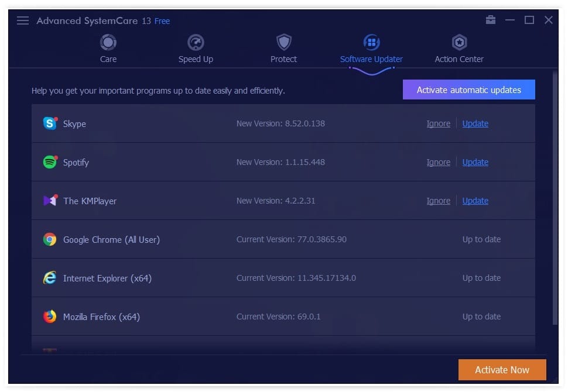Click Firefox's Current Version 69.0.1 text
This screenshot has width=568, height=392.
tap(279, 317)
